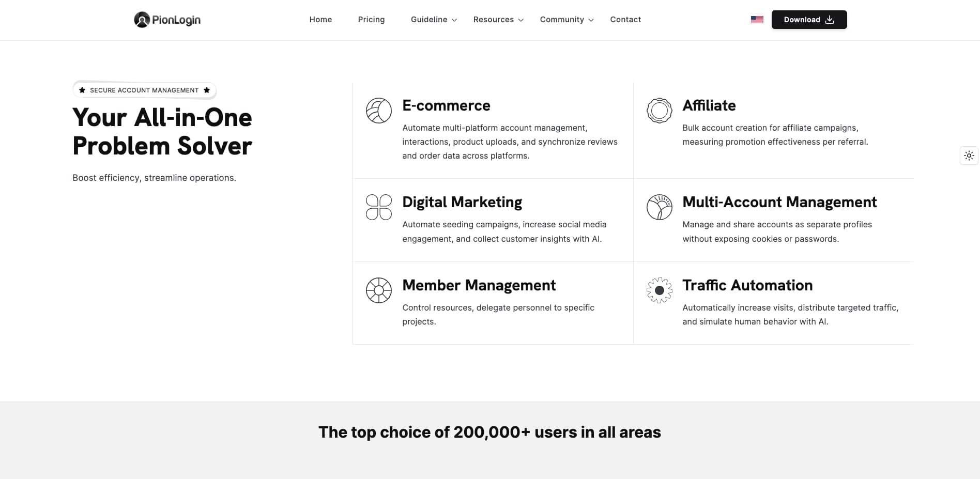The width and height of the screenshot is (980, 479).
Task: Select the Traffic Automation heading
Action: (747, 285)
